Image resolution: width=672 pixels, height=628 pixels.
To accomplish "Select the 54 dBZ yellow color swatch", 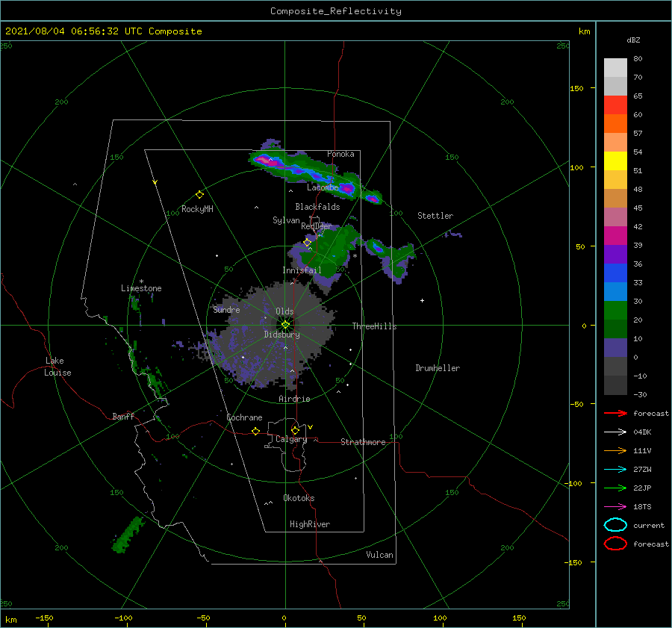I will (615, 161).
